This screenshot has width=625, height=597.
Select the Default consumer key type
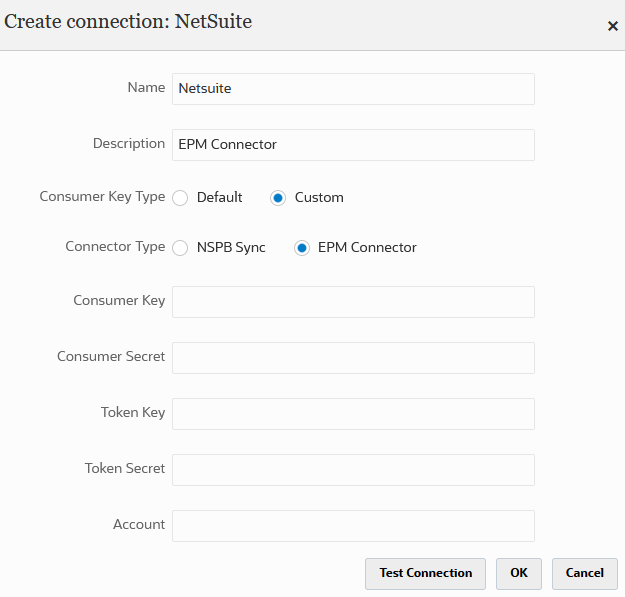pyautogui.click(x=181, y=198)
